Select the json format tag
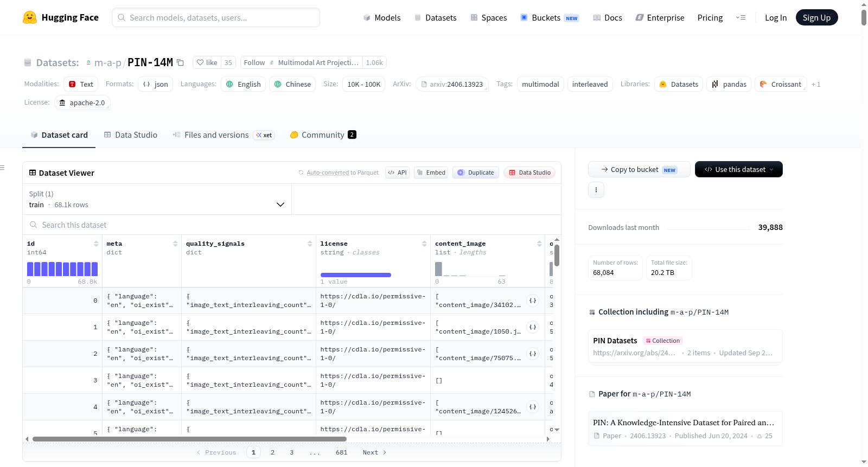Viewport: 868px width, 467px height. (x=155, y=84)
